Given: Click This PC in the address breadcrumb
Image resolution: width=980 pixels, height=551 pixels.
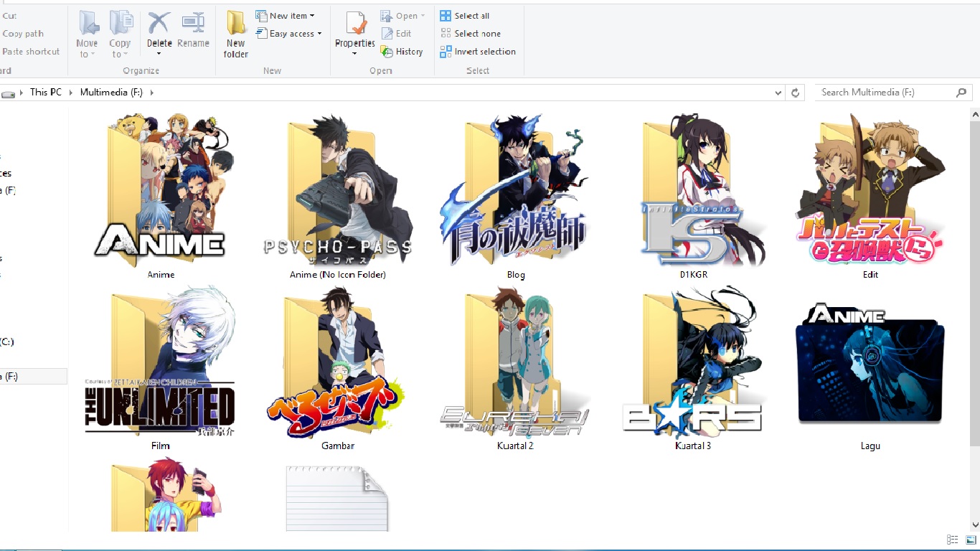Looking at the screenshot, I should (46, 93).
